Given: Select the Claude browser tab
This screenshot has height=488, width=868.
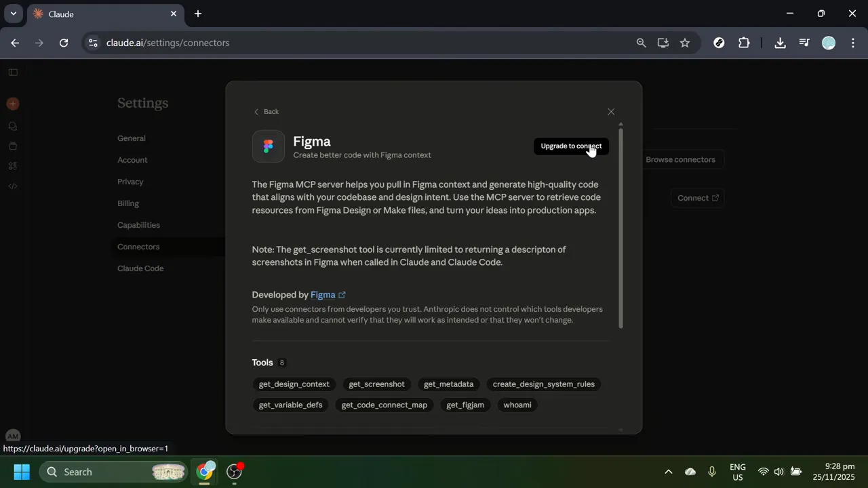Looking at the screenshot, I should coord(105,14).
